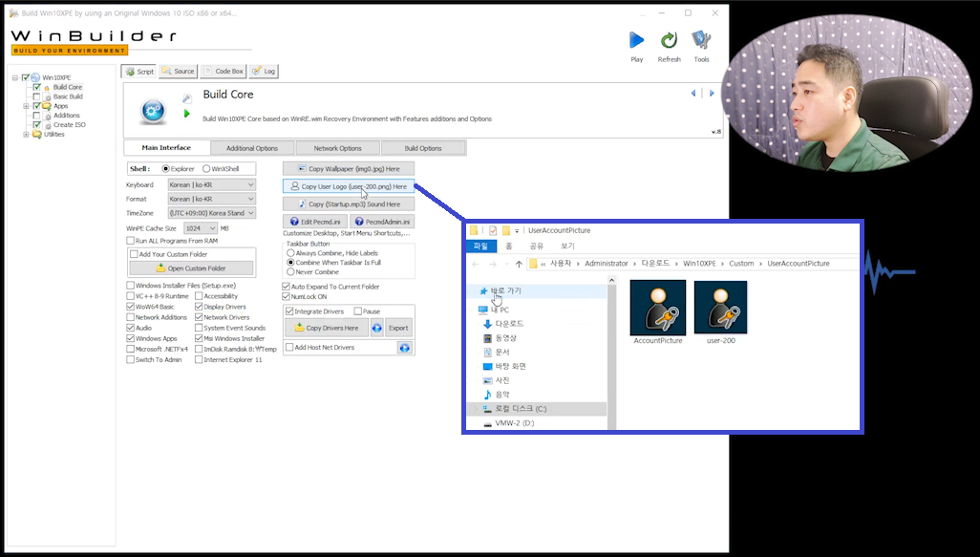
Task: Select Always Combine, Hide Labels option
Action: click(290, 253)
